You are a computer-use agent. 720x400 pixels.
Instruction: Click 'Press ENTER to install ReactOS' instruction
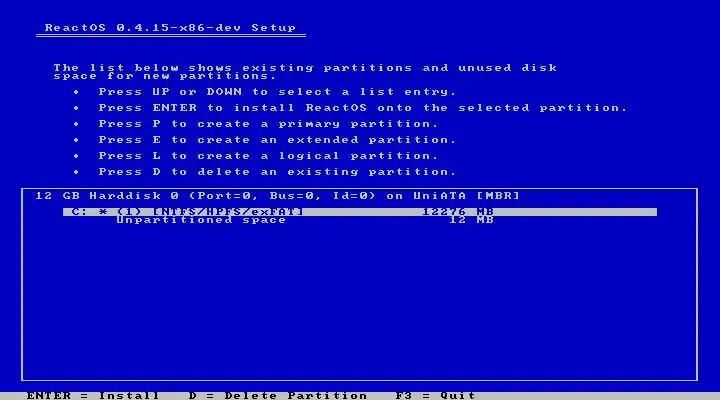click(363, 108)
